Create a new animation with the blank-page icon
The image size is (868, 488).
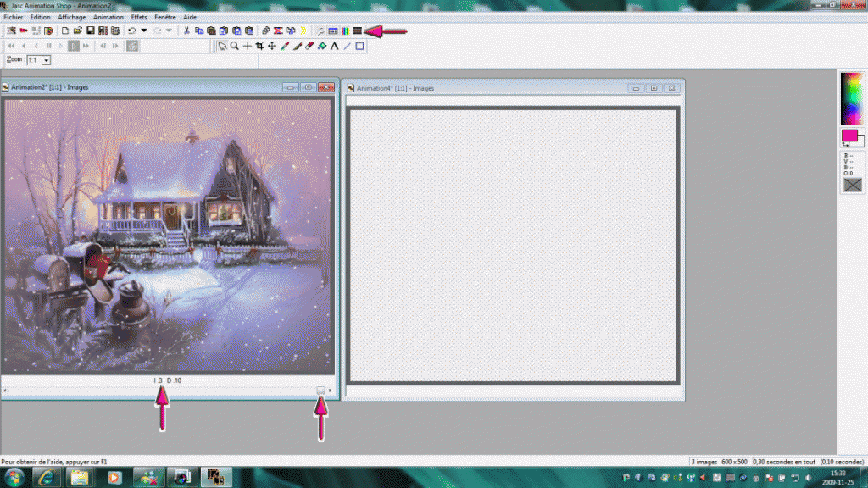65,31
